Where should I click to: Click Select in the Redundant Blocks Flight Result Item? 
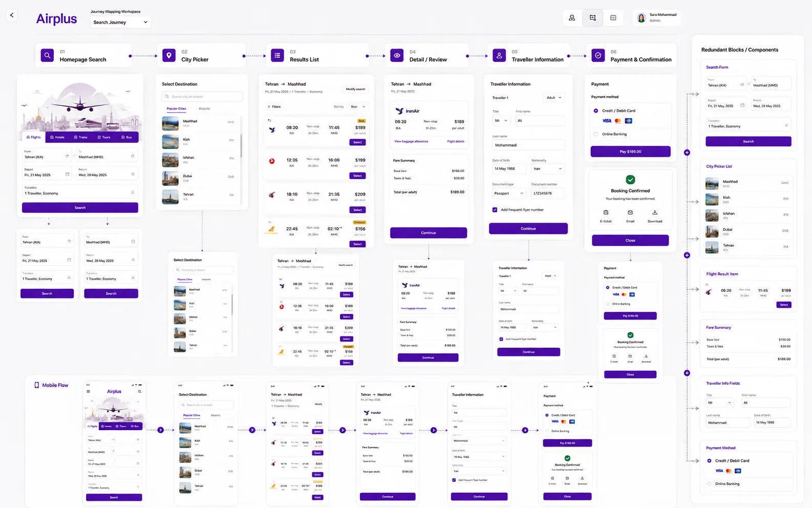pos(784,305)
